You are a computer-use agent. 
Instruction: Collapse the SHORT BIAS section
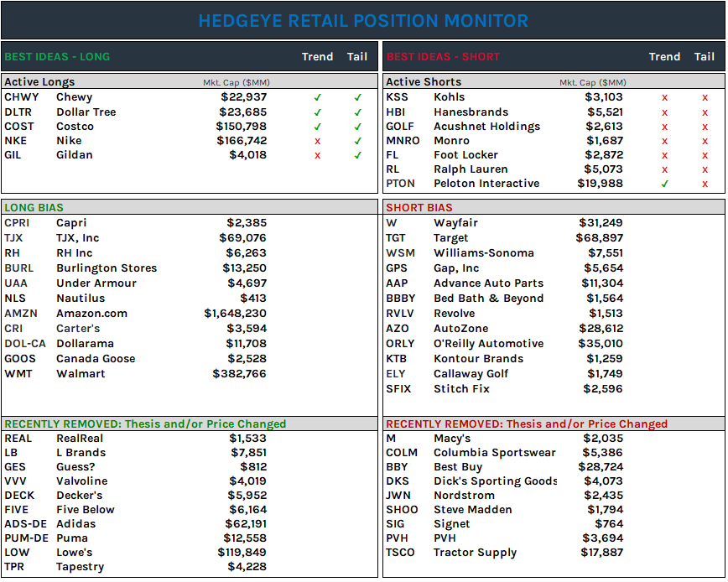click(412, 207)
